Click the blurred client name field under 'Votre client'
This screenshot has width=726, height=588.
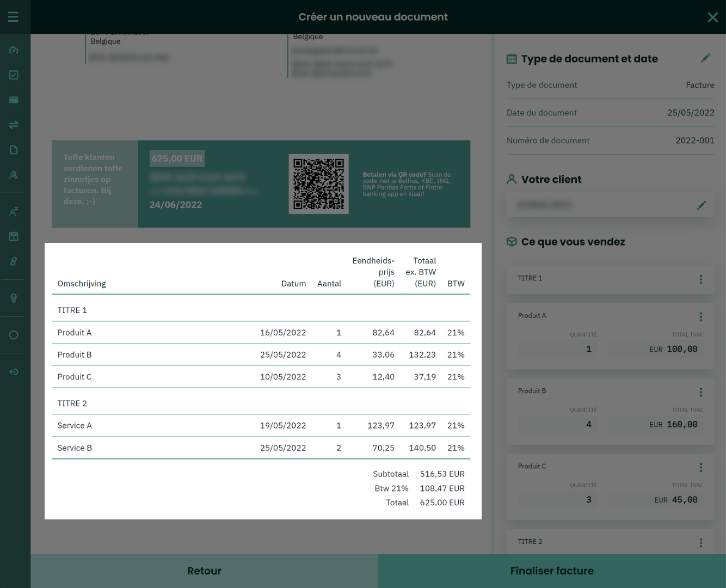[x=611, y=205]
